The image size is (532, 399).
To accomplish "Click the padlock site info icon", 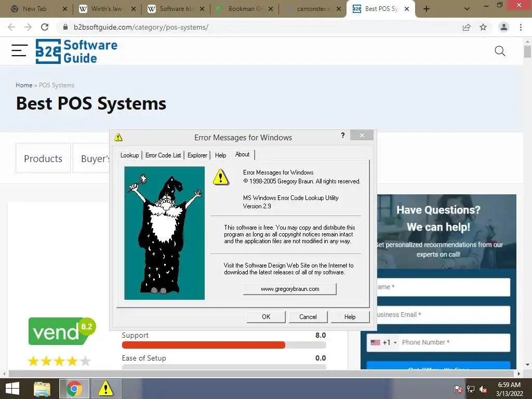I will [65, 27].
